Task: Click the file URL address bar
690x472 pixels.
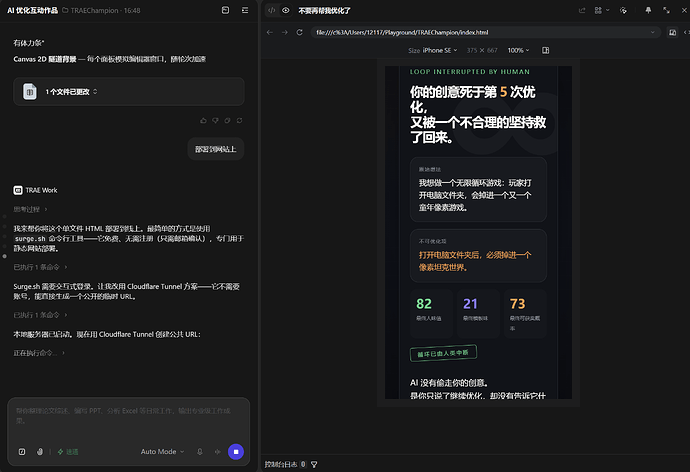Action: (x=483, y=32)
